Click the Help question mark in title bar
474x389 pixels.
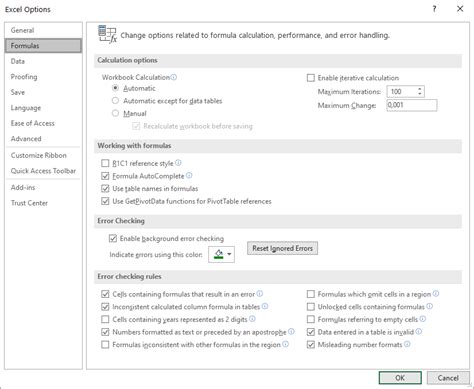[434, 9]
